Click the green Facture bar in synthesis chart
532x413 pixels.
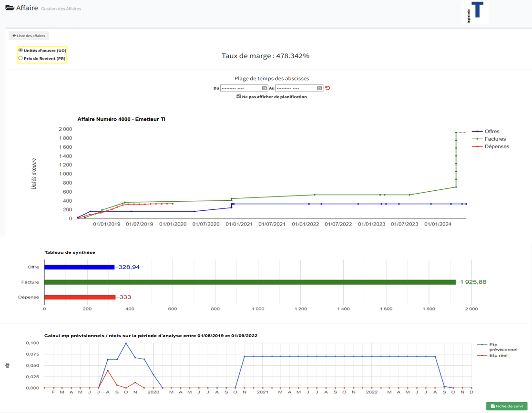tap(250, 282)
